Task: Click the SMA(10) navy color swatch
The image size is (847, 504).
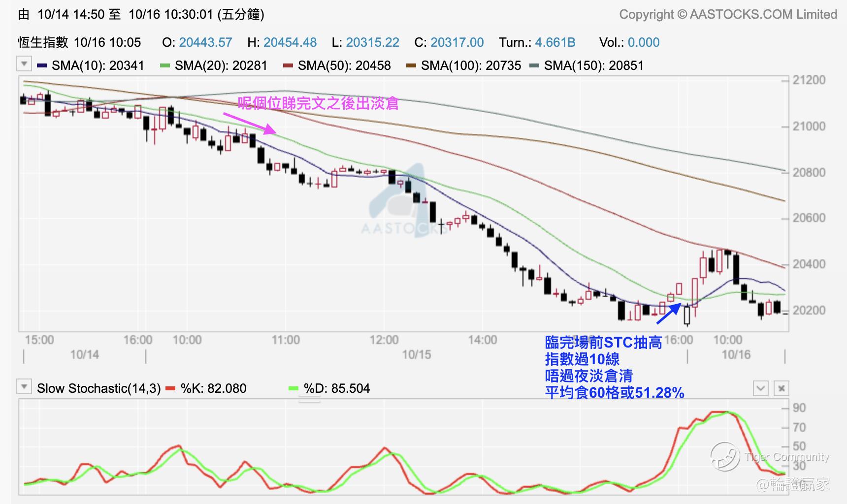Action: point(42,65)
